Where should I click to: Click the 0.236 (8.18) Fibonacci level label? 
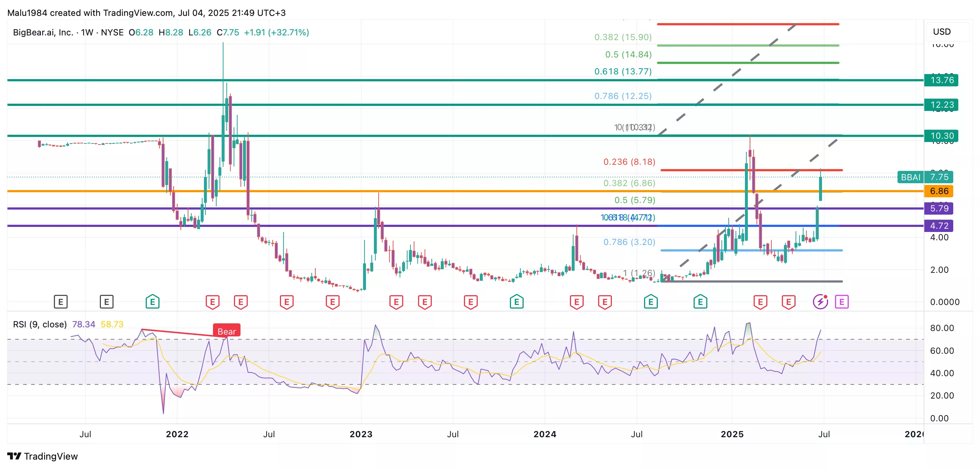coord(629,162)
